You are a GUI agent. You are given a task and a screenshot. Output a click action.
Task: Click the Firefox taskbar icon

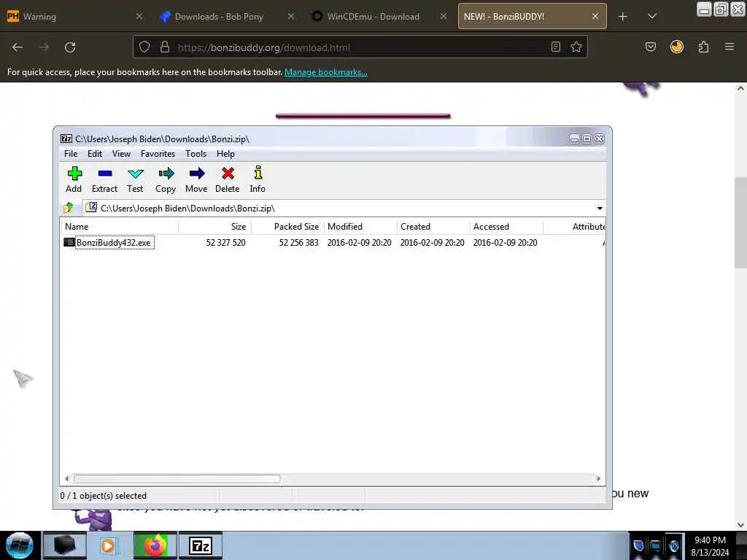click(x=155, y=545)
